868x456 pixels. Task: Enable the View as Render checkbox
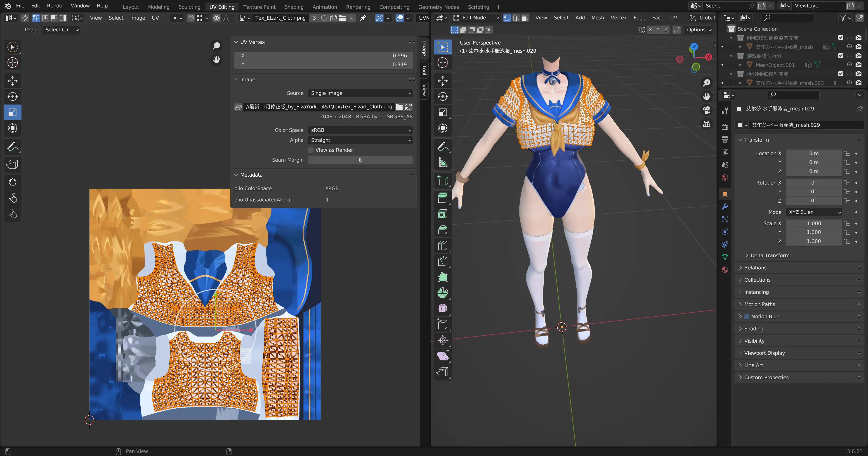311,150
